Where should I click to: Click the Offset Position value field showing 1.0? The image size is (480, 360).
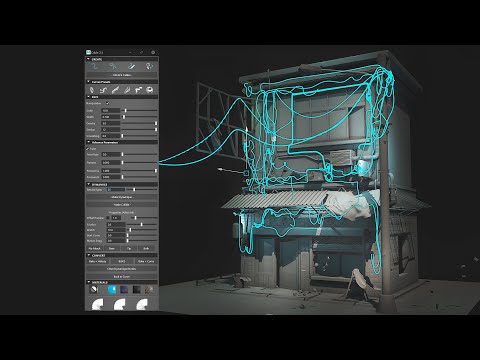[x=116, y=218]
